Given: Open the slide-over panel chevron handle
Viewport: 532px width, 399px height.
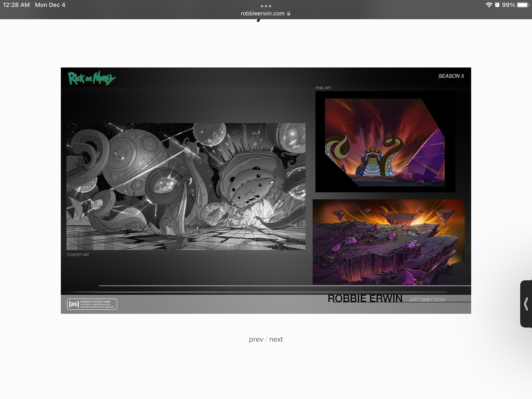Looking at the screenshot, I should point(526,304).
